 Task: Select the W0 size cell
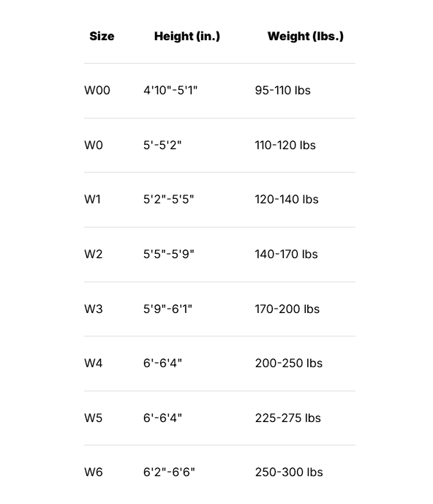(x=94, y=146)
